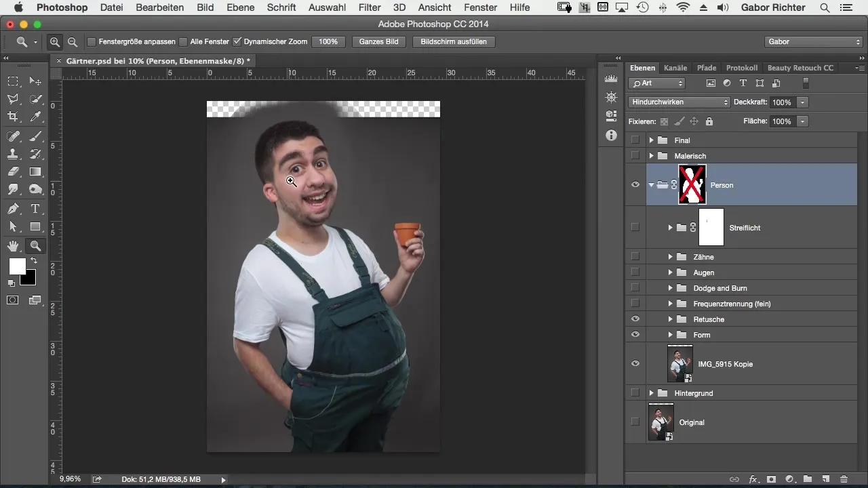Select the Hand tool
This screenshot has height=488, width=868.
pos(13,246)
